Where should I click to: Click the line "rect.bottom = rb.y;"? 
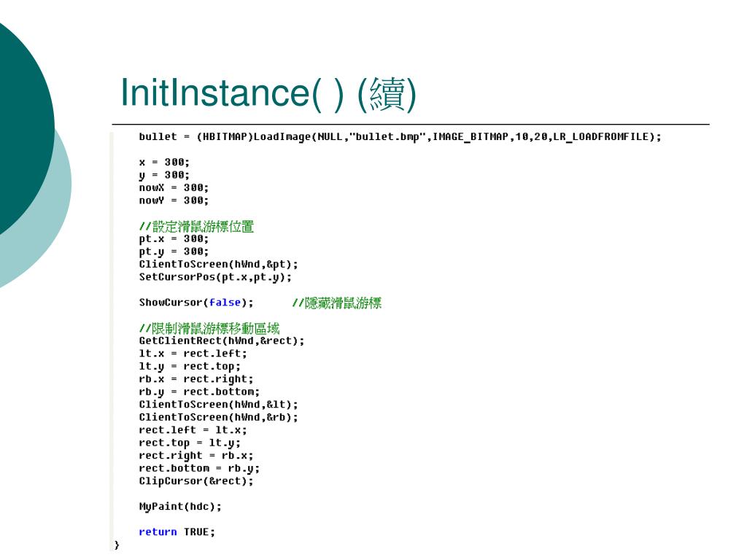(199, 469)
